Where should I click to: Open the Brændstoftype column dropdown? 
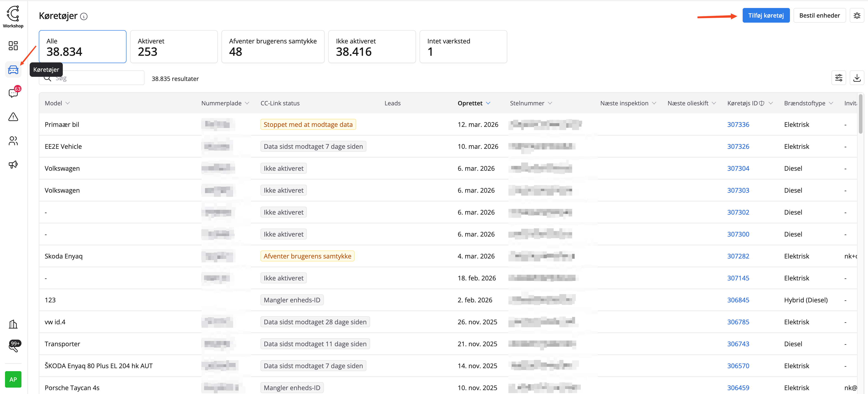coord(831,103)
